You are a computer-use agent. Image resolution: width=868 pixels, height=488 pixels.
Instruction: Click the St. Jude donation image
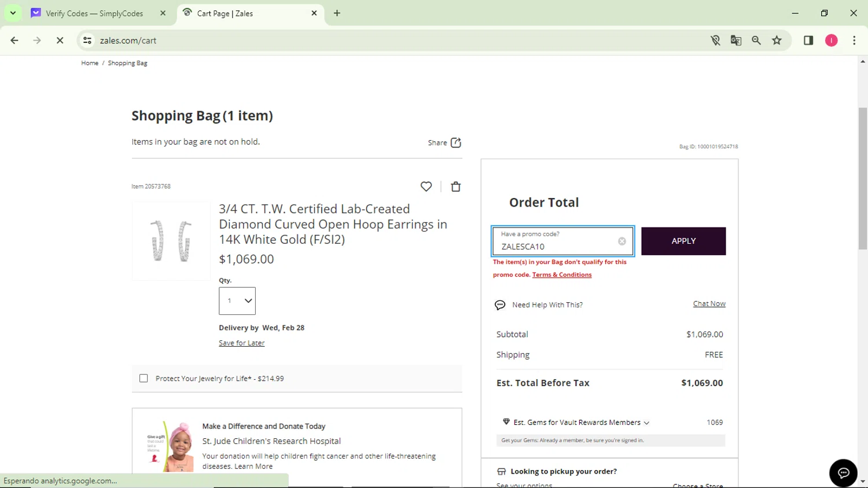point(170,446)
